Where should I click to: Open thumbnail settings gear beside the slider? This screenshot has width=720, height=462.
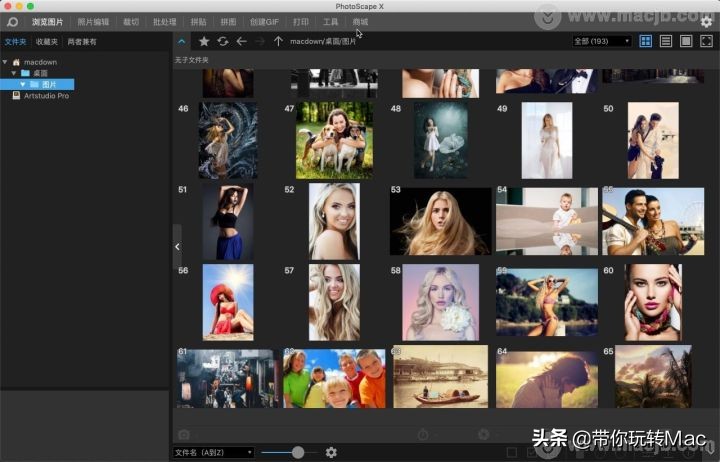pyautogui.click(x=331, y=452)
